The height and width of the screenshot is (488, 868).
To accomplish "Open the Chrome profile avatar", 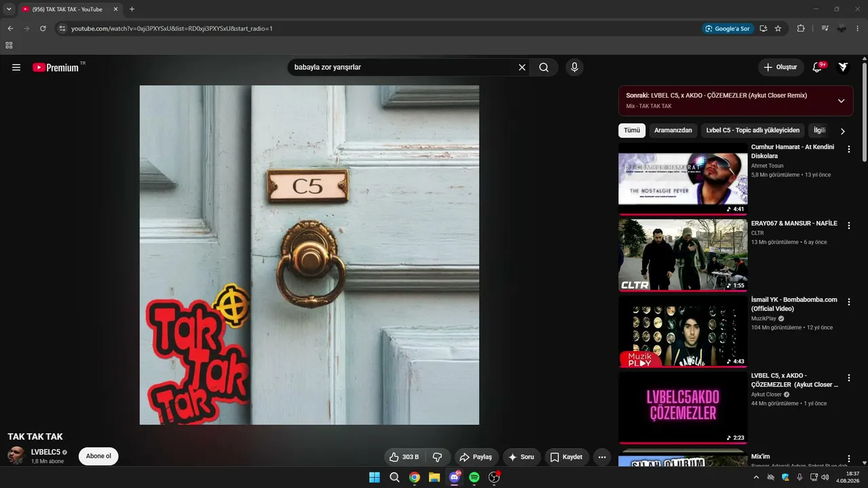I will tap(842, 28).
